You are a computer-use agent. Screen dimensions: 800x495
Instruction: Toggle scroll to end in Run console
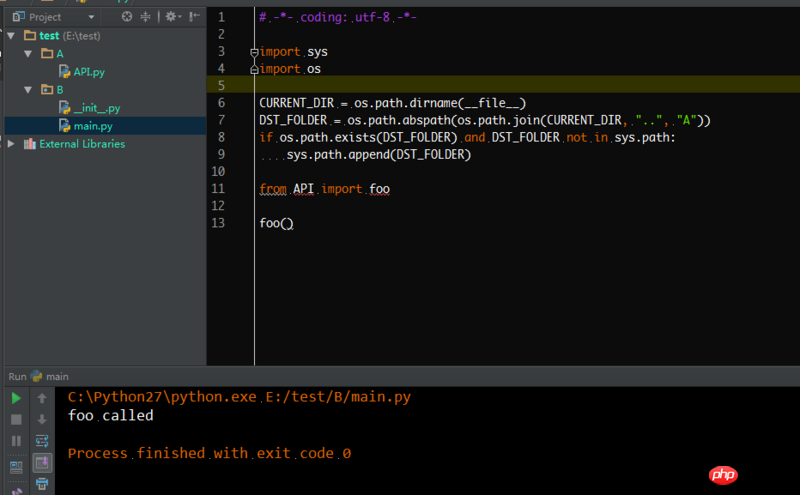(42, 462)
